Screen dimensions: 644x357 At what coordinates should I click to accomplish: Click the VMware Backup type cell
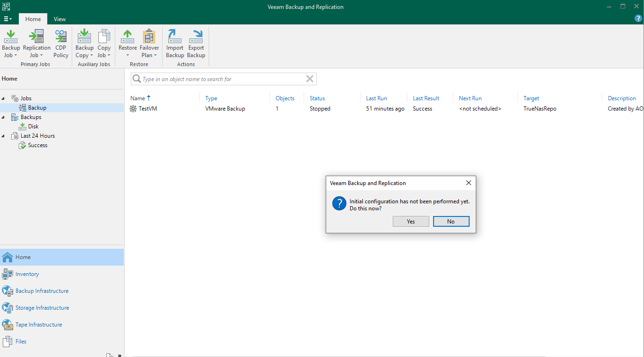click(x=225, y=109)
